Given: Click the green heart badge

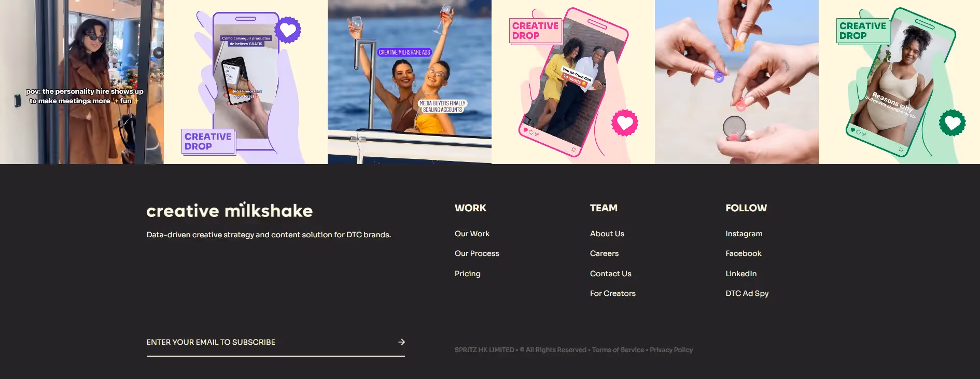Looking at the screenshot, I should tap(953, 123).
